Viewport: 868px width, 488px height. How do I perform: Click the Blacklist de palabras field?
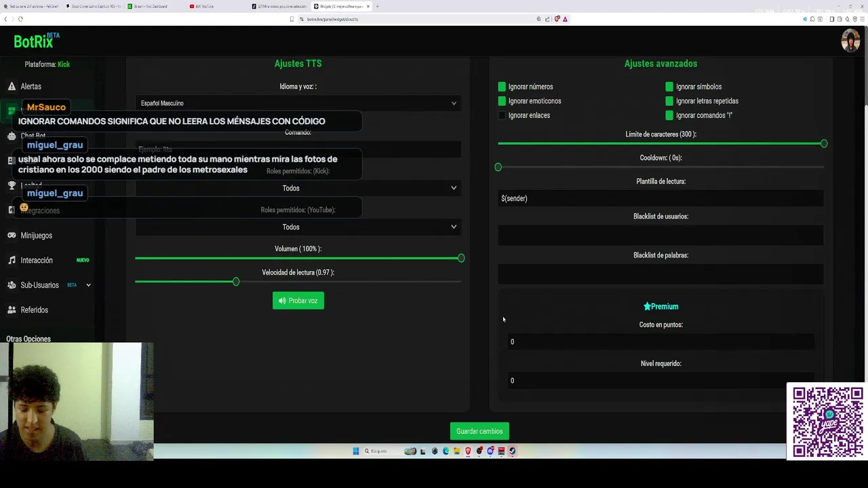660,274
